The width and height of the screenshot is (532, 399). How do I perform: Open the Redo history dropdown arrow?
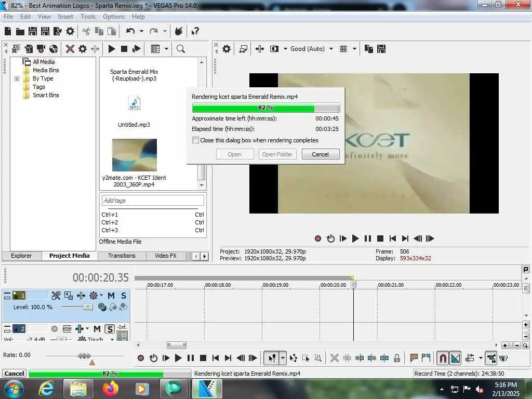point(165,31)
